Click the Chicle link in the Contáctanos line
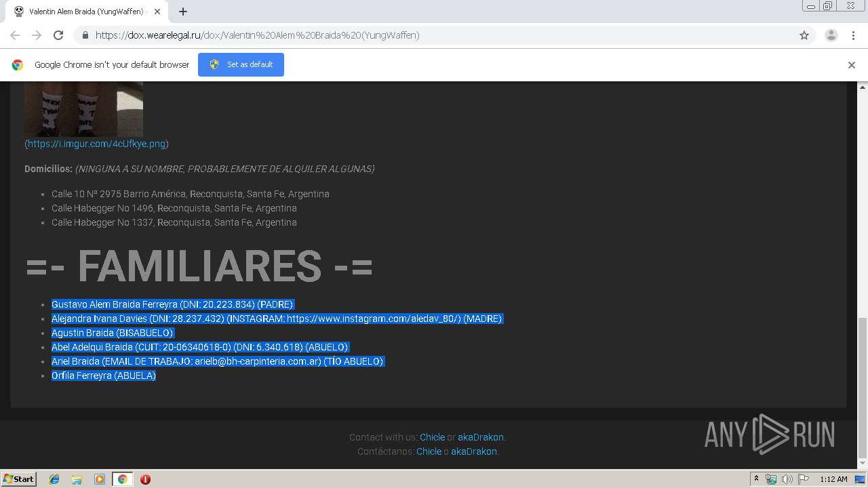The width and height of the screenshot is (868, 488). [x=429, y=451]
